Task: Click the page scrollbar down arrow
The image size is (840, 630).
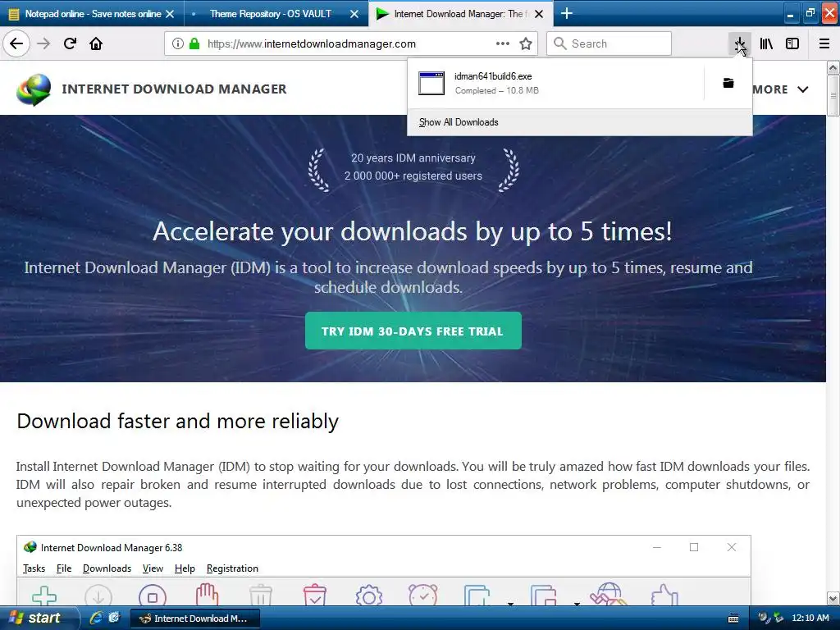Action: tap(833, 598)
